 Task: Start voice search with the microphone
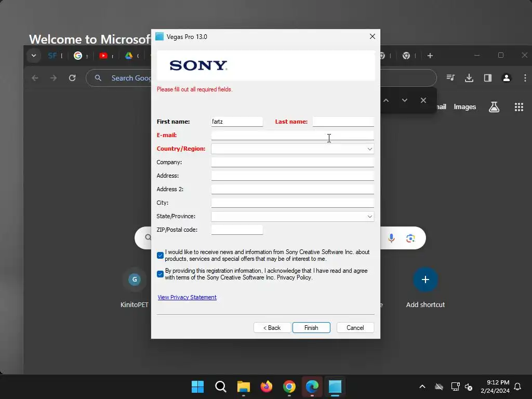pos(391,238)
